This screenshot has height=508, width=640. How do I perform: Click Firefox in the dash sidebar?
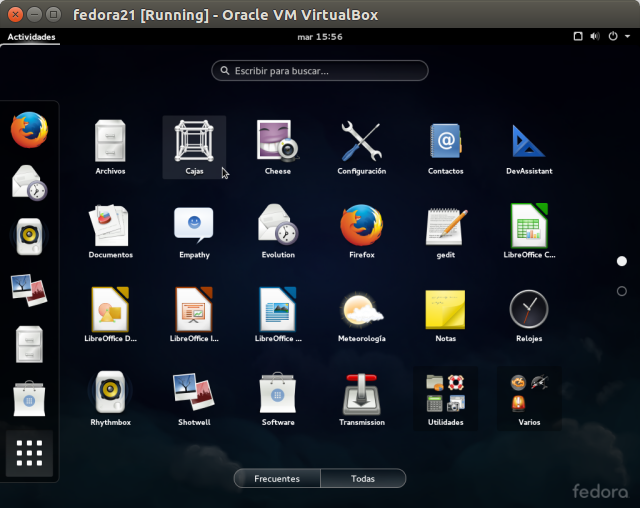click(29, 130)
